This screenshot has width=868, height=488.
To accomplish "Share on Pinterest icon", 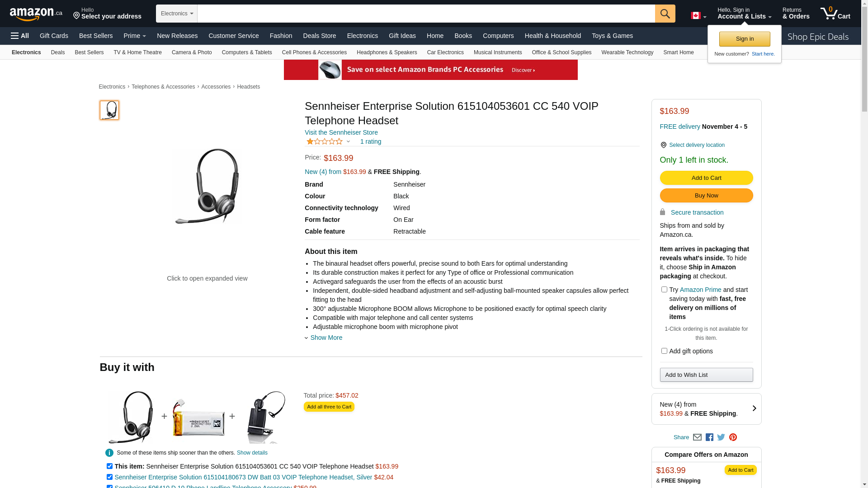I will coord(733,437).
